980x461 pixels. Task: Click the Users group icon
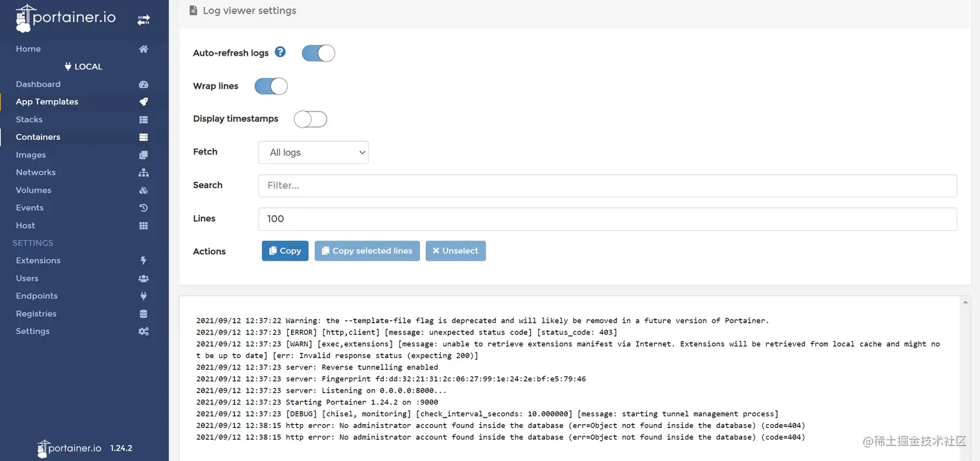[x=144, y=278]
